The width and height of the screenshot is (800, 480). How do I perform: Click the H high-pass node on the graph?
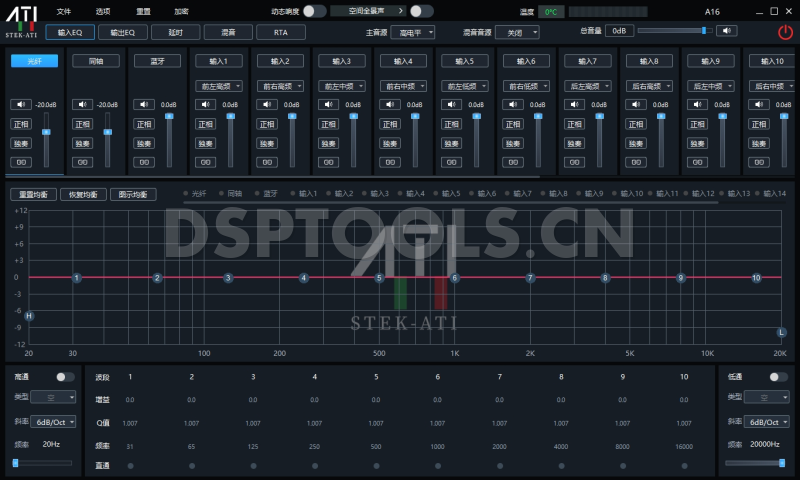click(x=29, y=316)
